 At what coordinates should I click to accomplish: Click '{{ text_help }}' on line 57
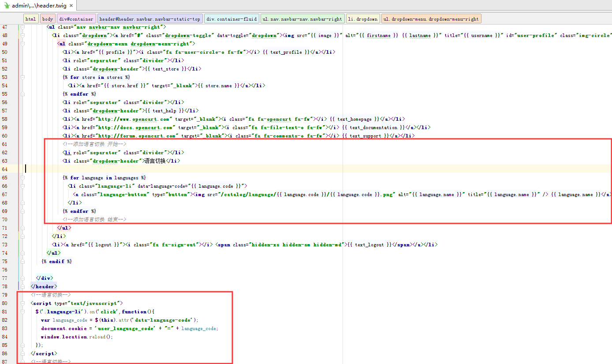click(x=164, y=111)
